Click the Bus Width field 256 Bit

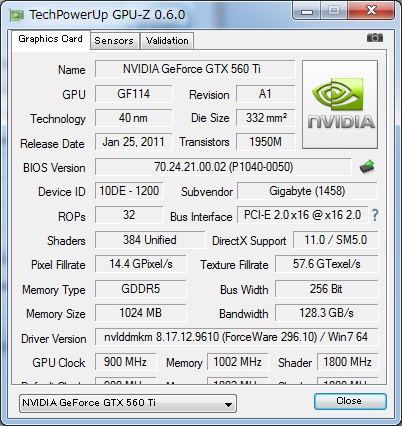click(x=327, y=289)
